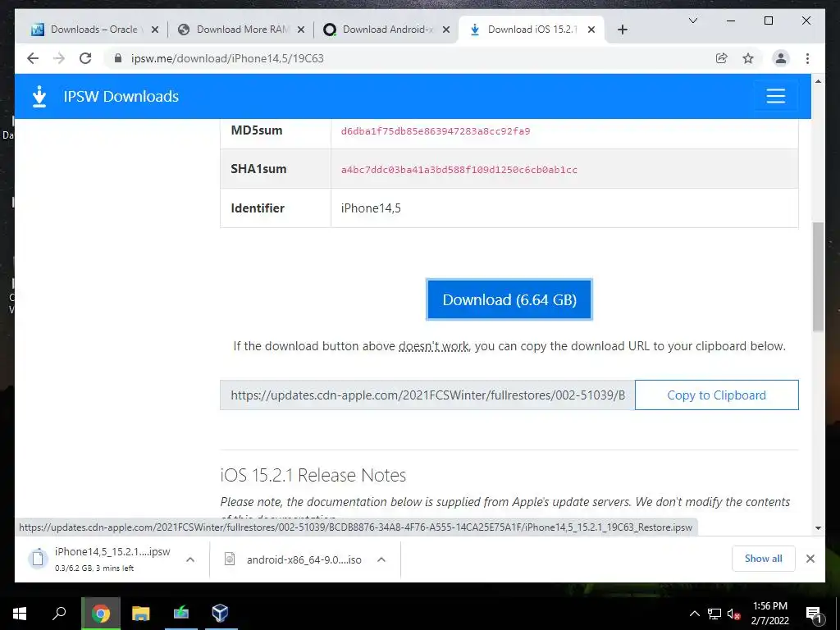Expand options for the ipsw download
840x630 pixels.
point(189,559)
